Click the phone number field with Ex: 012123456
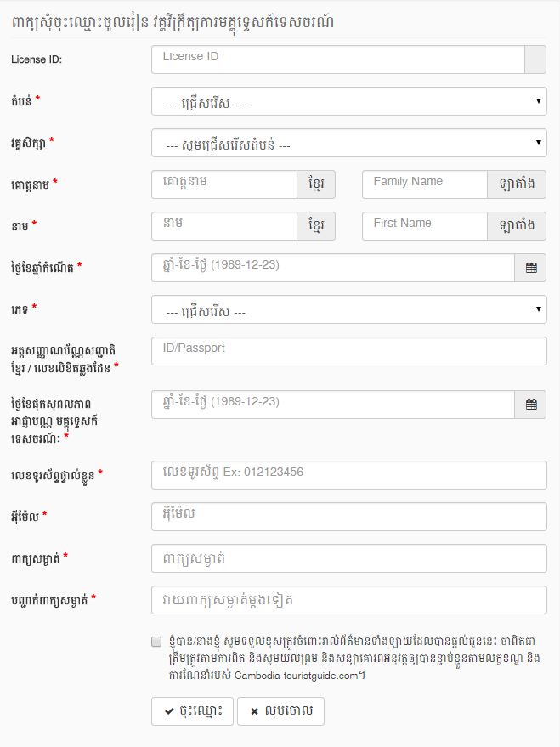 point(348,475)
